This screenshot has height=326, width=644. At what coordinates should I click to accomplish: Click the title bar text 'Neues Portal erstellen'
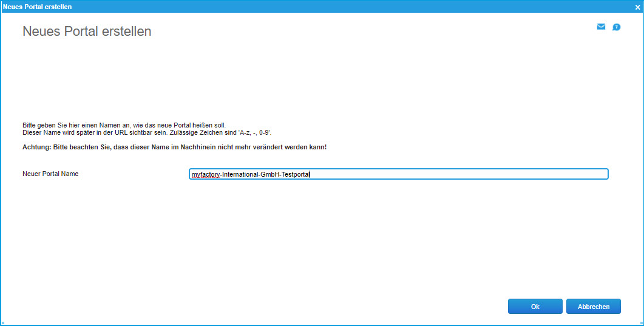tap(38, 7)
